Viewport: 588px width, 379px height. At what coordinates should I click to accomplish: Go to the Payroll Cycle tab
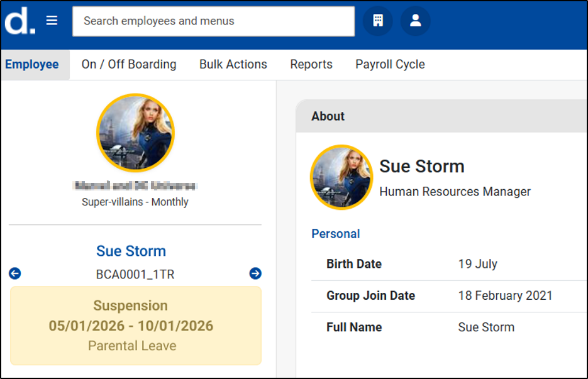[x=390, y=64]
